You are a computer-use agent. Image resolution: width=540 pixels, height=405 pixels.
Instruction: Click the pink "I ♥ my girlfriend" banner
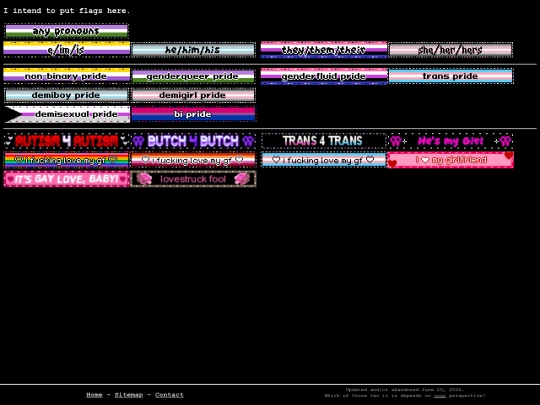tap(450, 160)
